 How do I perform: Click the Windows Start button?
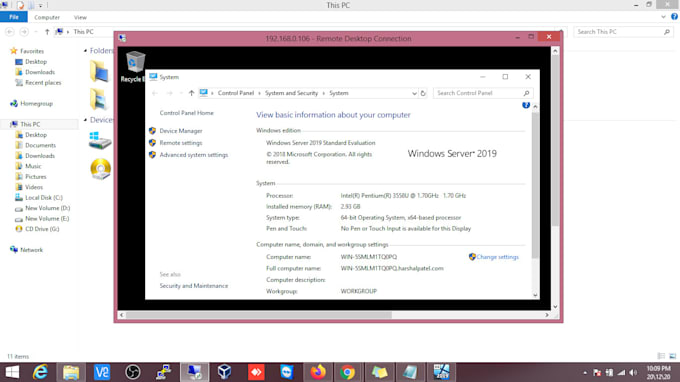click(x=12, y=372)
